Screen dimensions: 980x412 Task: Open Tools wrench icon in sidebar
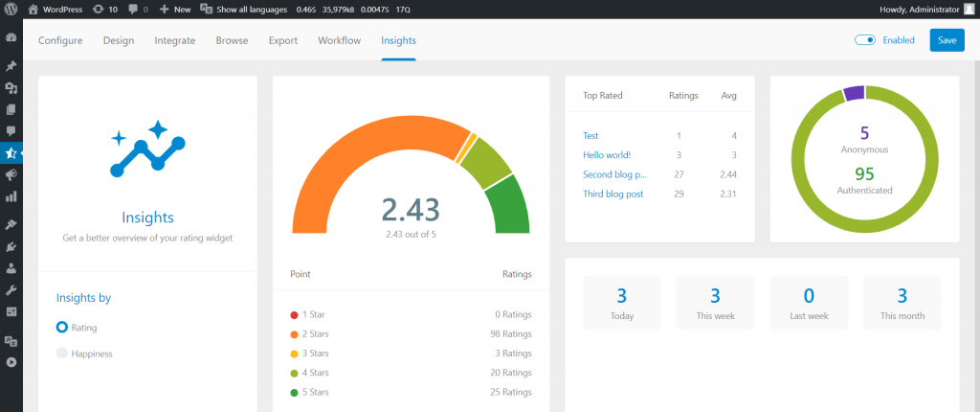pos(11,290)
